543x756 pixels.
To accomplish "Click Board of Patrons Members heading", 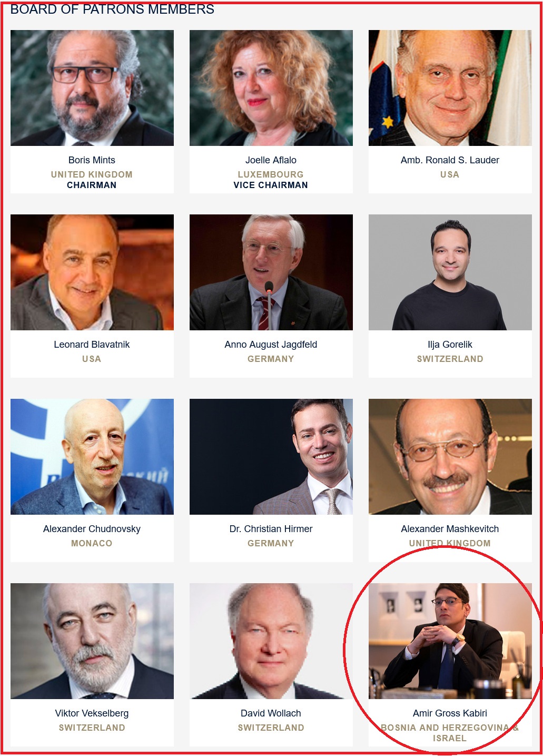I will (112, 9).
